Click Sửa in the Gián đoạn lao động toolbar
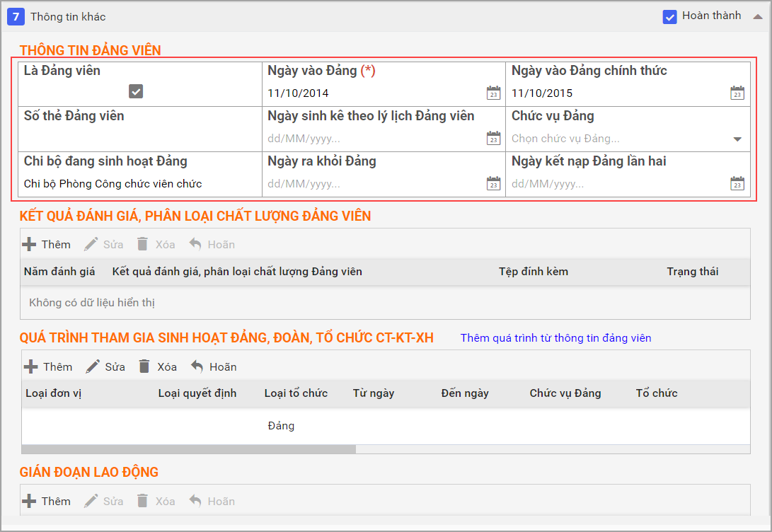The image size is (772, 532). click(103, 501)
